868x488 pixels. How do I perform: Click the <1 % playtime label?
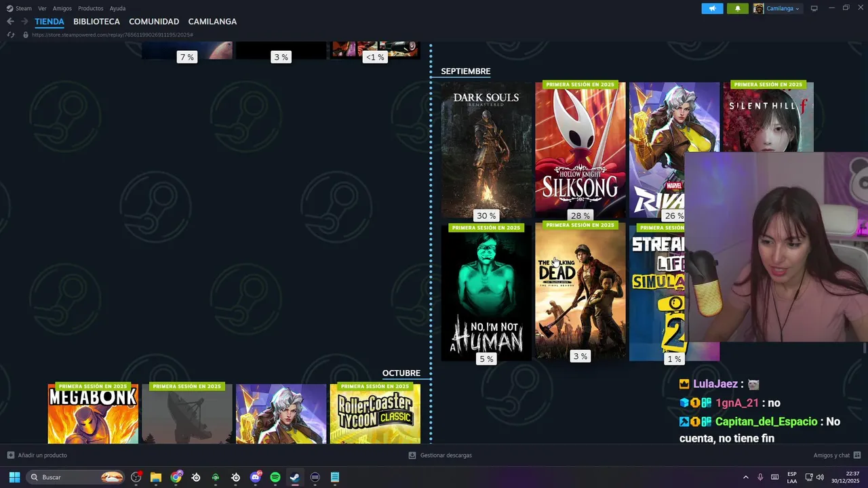tap(375, 57)
